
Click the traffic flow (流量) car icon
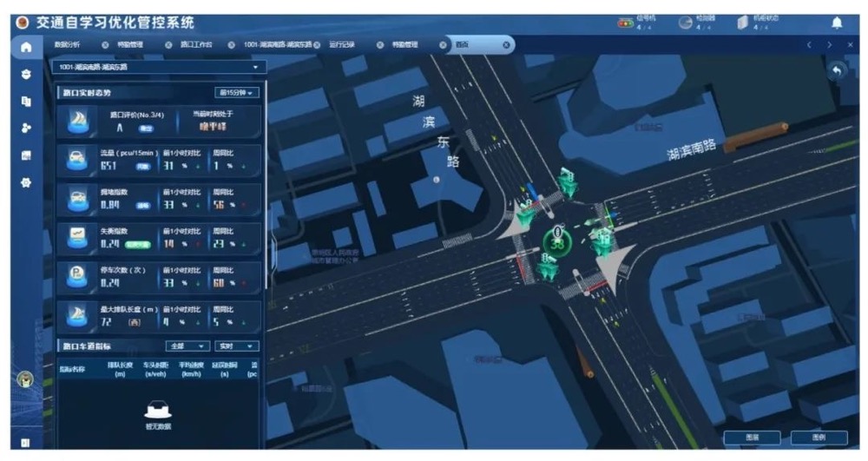click(76, 161)
